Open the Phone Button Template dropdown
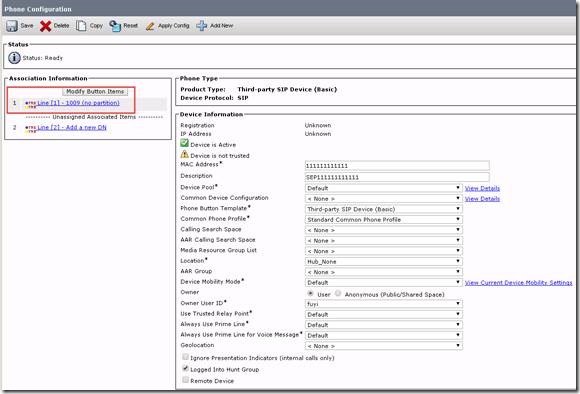This screenshot has width=580, height=394. 384,209
